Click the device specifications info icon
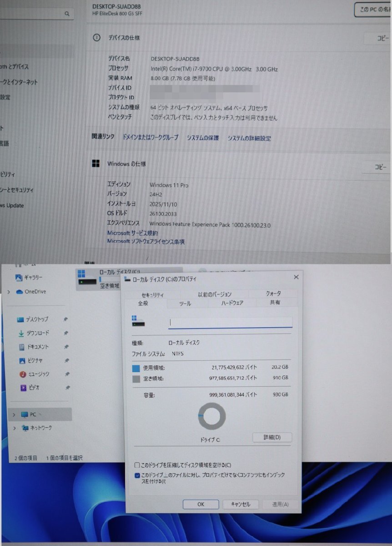 [x=96, y=38]
